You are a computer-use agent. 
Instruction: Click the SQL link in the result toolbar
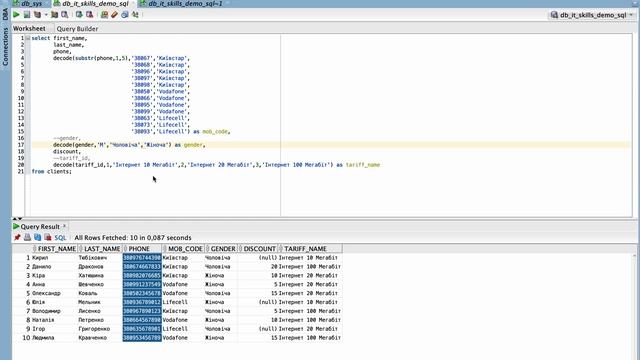(60, 238)
